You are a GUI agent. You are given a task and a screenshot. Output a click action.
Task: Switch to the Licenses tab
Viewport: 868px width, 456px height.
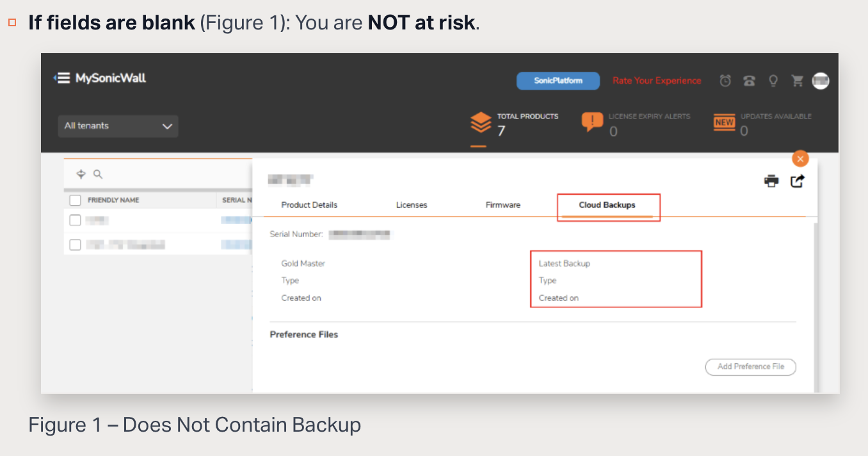pos(412,205)
